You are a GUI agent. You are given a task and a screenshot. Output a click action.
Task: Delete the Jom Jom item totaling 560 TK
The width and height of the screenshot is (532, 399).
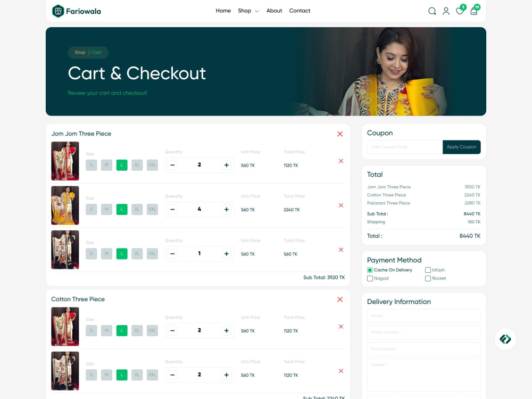pos(341,250)
